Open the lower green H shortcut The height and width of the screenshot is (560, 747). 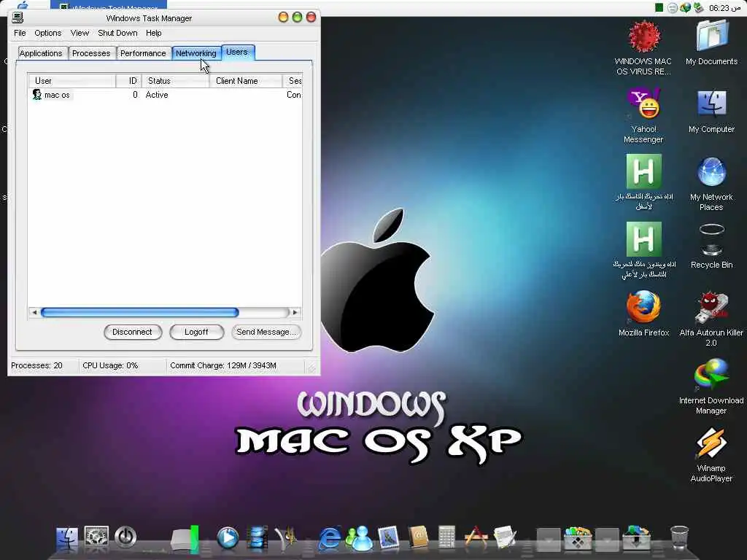[643, 239]
